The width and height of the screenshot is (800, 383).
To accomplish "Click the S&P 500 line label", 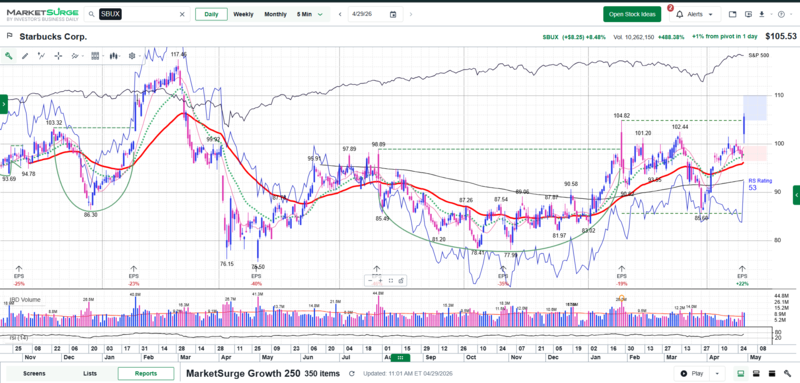I will (758, 55).
